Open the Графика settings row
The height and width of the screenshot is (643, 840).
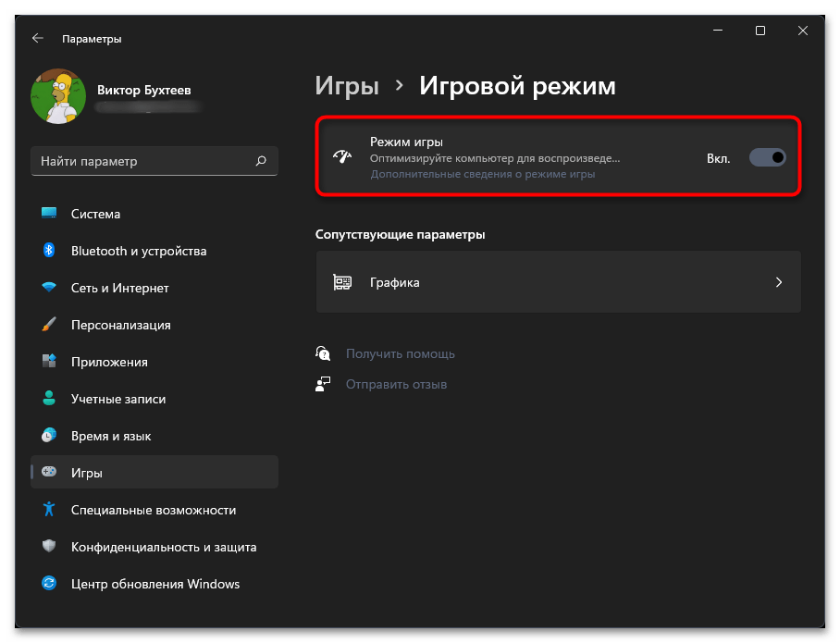558,282
